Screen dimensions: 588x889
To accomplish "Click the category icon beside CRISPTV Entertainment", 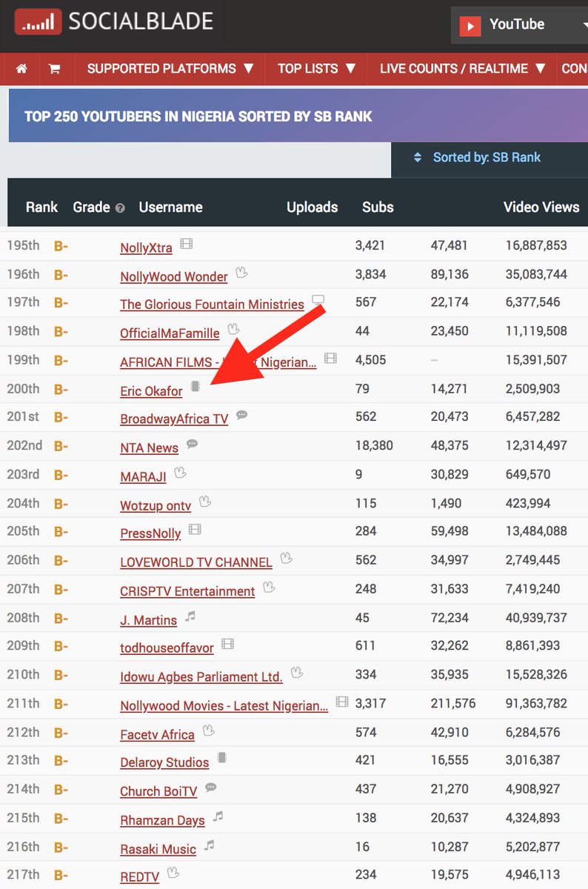I will click(x=269, y=587).
